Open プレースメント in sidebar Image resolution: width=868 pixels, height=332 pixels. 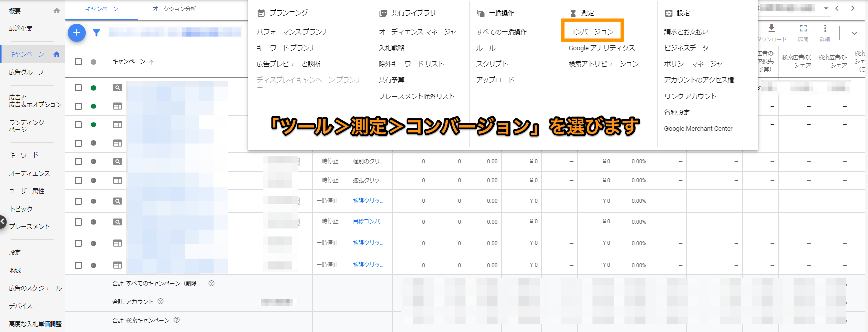[30, 227]
